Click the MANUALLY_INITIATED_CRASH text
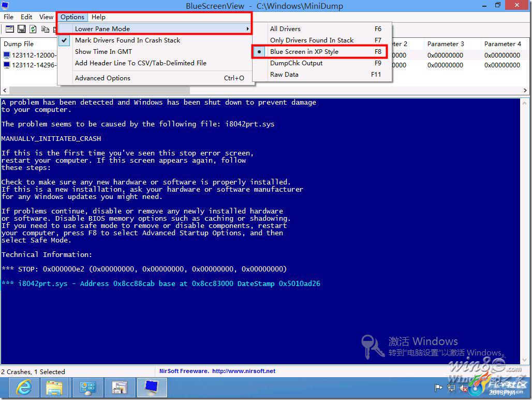The width and height of the screenshot is (532, 400). [x=51, y=138]
